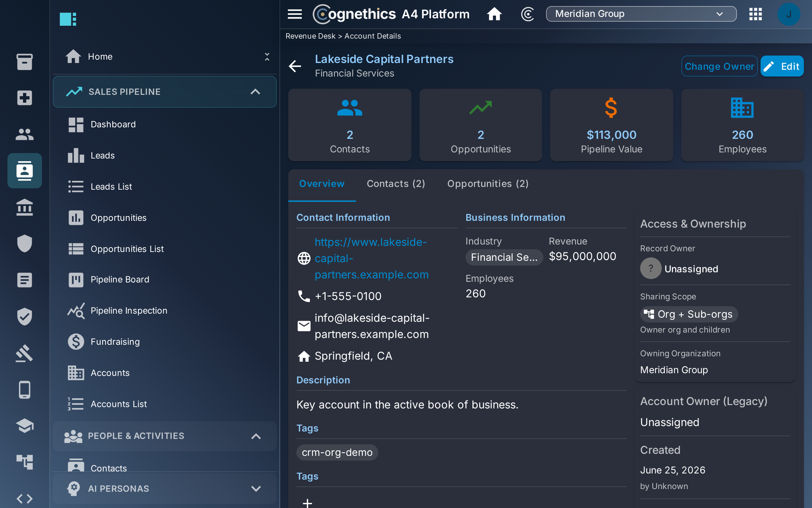Click the org hierarchy icon in left rail
This screenshot has width=812, height=508.
coord(24,462)
